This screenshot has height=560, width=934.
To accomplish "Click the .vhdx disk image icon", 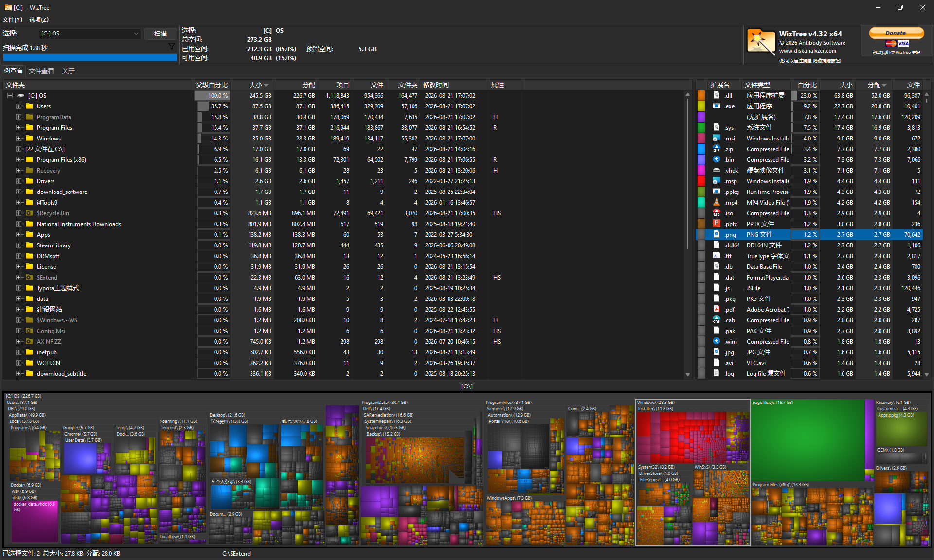I will (717, 170).
